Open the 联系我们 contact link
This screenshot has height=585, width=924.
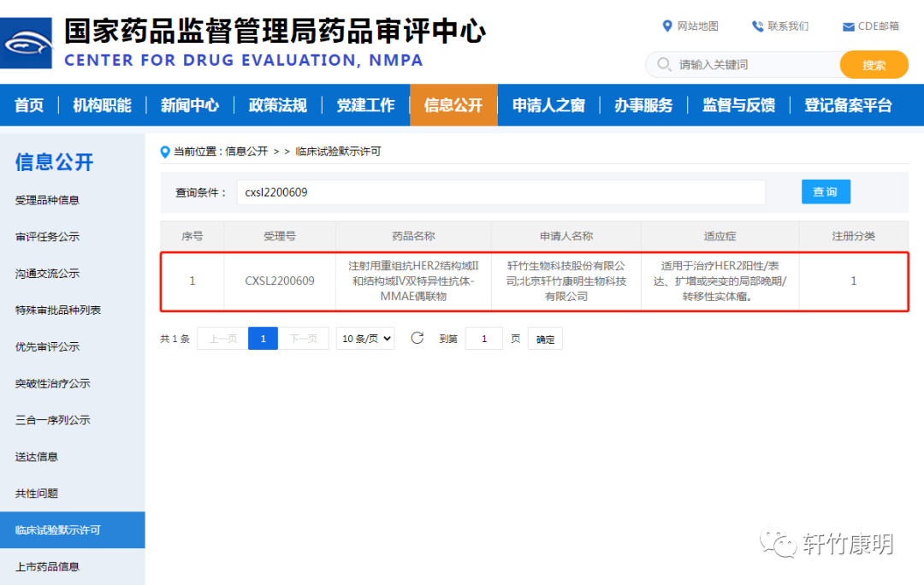(x=779, y=27)
